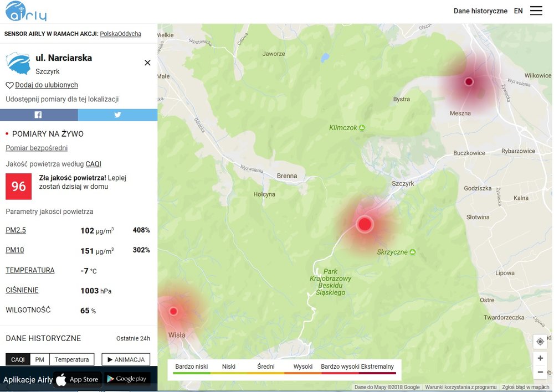Image resolution: width=554 pixels, height=392 pixels.
Task: Switch to the Temperatura history tab
Action: 71,359
